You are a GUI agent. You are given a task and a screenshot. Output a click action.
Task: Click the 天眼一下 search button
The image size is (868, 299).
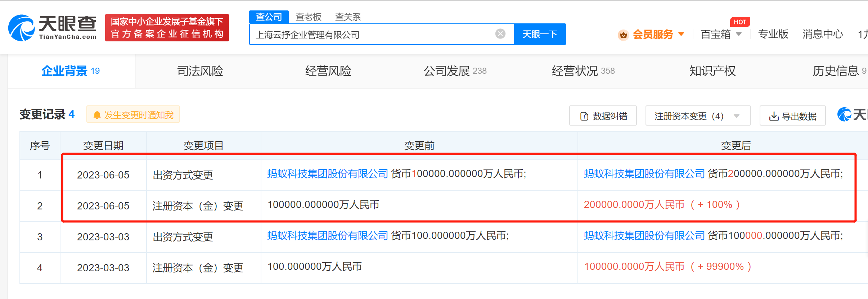[x=540, y=34]
